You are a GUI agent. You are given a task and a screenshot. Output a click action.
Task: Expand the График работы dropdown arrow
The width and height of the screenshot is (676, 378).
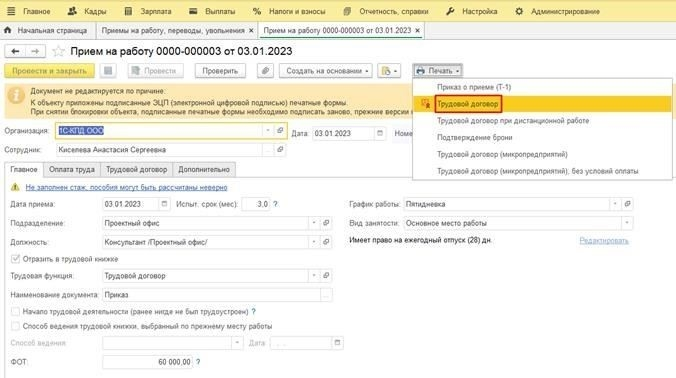click(615, 204)
